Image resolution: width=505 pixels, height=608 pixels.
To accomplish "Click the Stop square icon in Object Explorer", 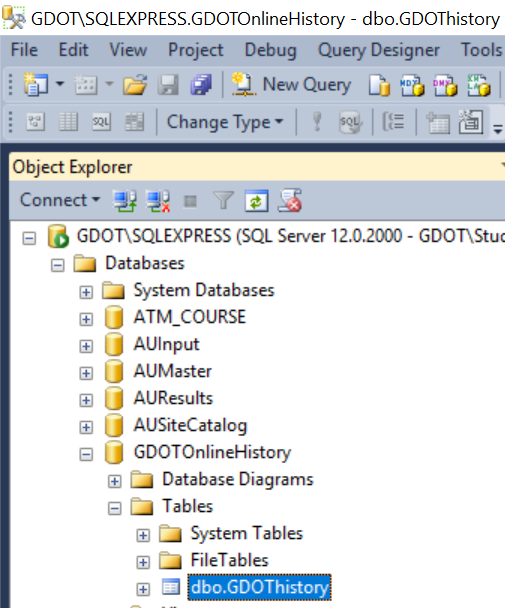I will click(190, 201).
